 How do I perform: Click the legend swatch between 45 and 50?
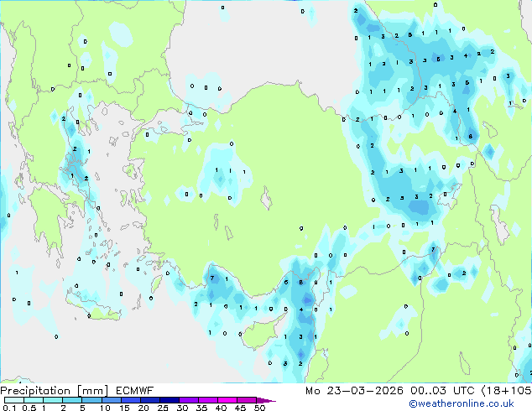coord(247,400)
